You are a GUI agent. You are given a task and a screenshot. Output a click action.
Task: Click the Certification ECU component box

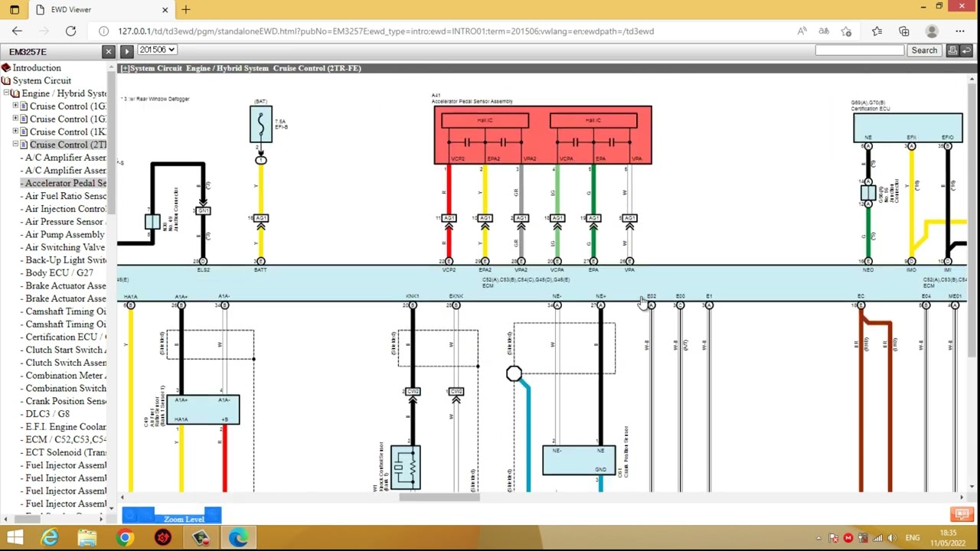[908, 128]
